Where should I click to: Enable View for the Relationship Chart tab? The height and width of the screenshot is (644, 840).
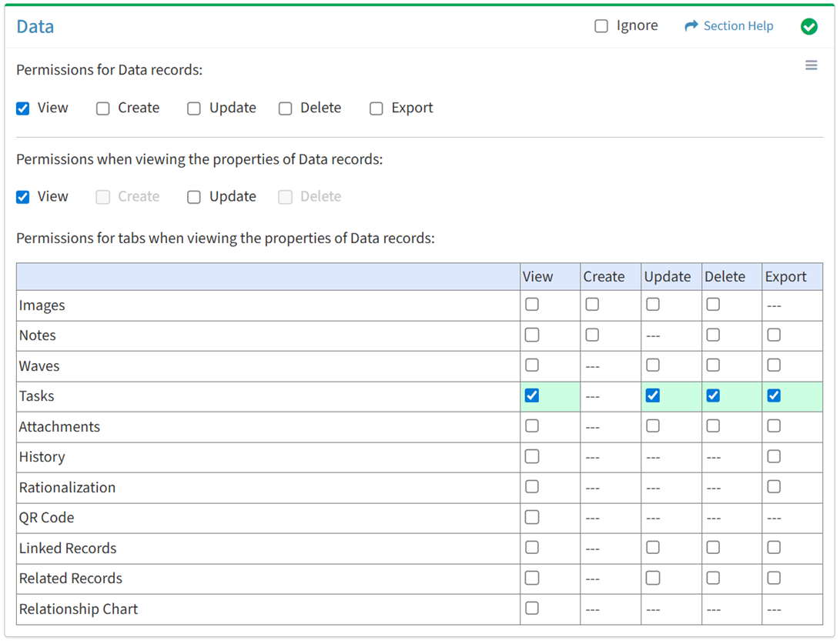click(x=532, y=609)
